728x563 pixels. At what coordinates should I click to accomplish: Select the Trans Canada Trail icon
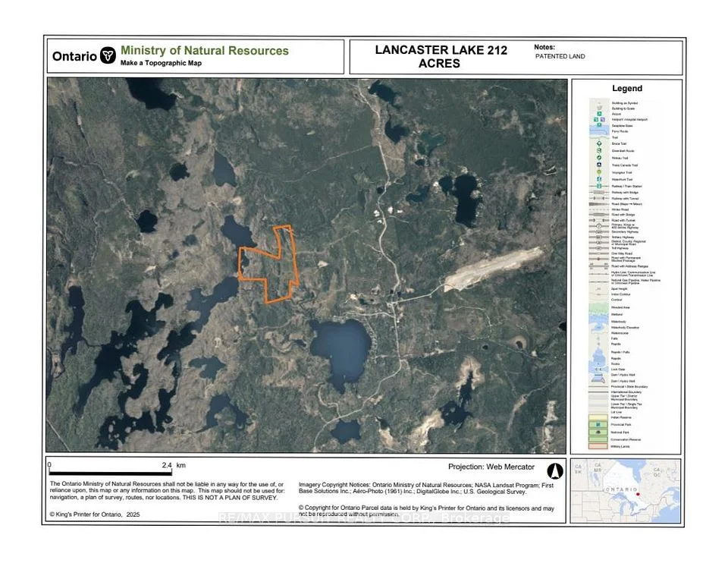coord(599,165)
